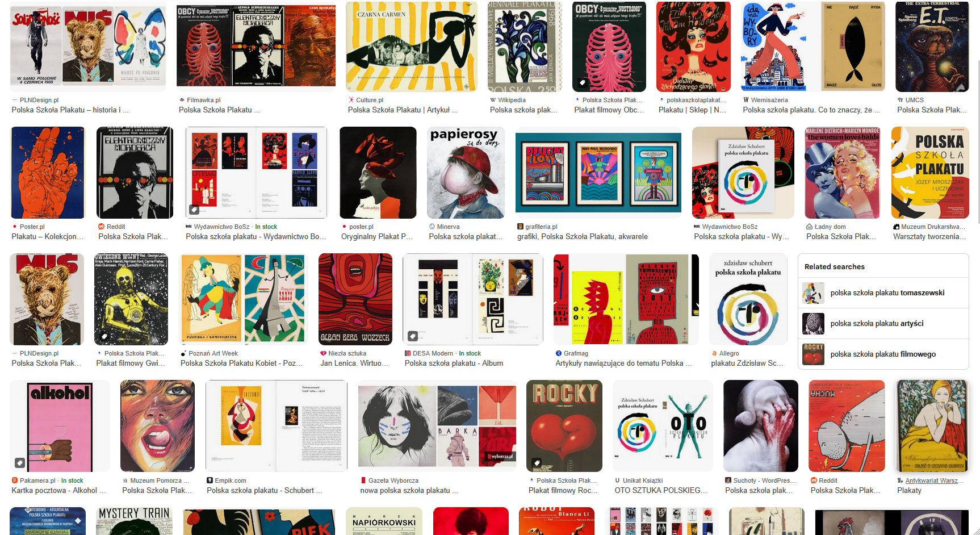Click the Wikipedia favicon under the Biennale poster
Image resolution: width=980 pixels, height=535 pixels.
493,100
